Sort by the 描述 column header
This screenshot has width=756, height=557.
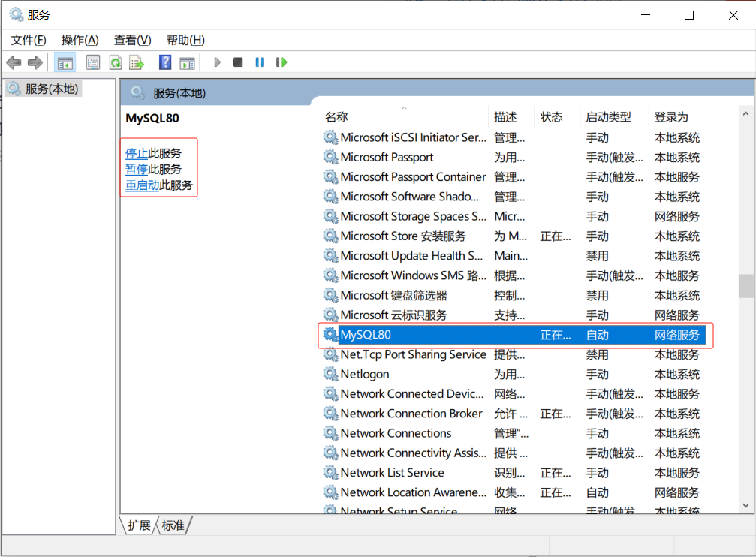(511, 116)
